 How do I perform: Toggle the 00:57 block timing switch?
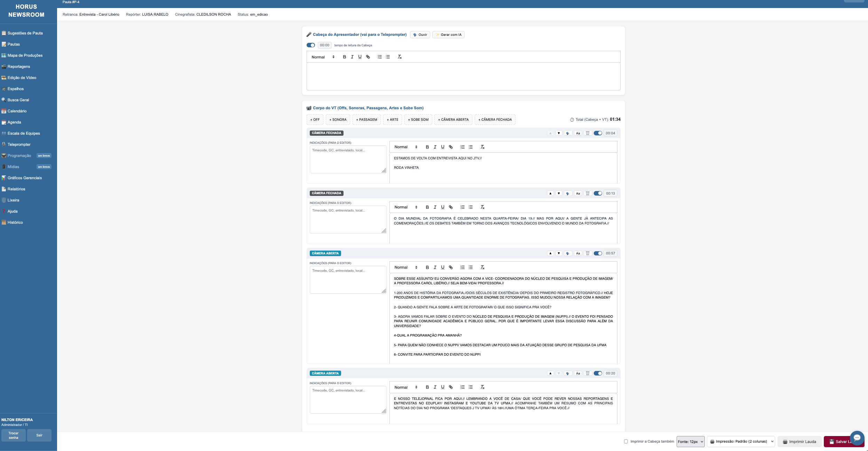(598, 253)
